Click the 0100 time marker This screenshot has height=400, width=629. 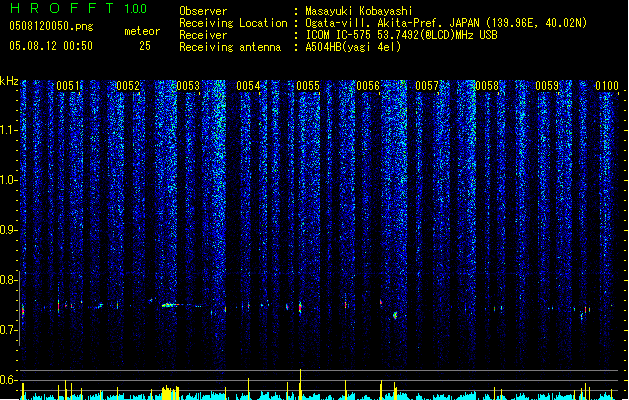(x=607, y=86)
